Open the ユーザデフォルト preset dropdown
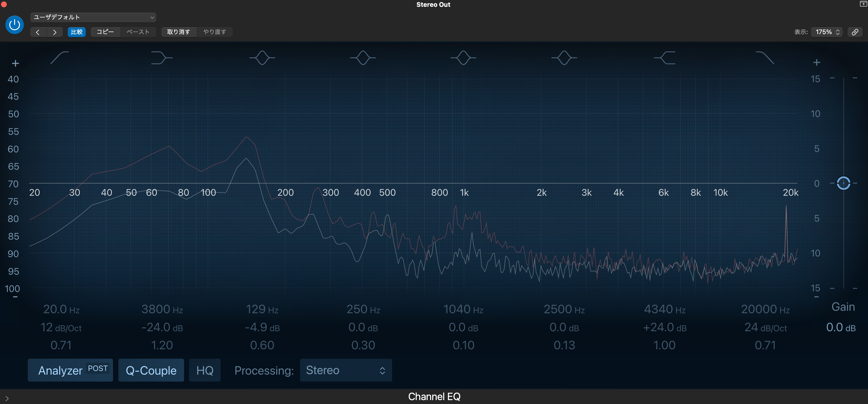The height and width of the screenshot is (404, 868). point(93,17)
